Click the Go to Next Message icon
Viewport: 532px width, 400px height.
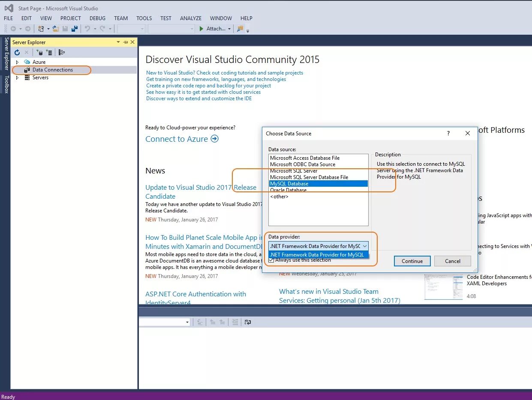tap(222, 322)
